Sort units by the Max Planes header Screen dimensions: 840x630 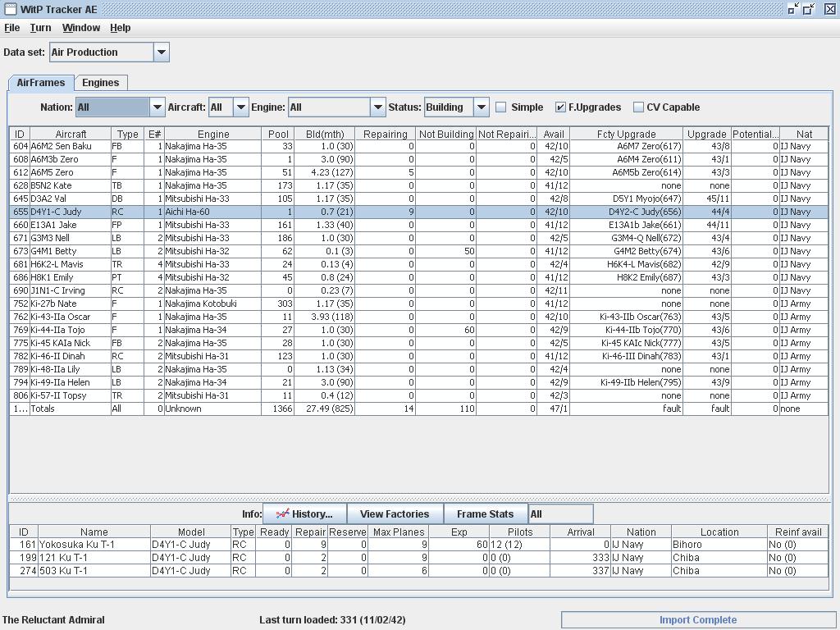point(399,532)
